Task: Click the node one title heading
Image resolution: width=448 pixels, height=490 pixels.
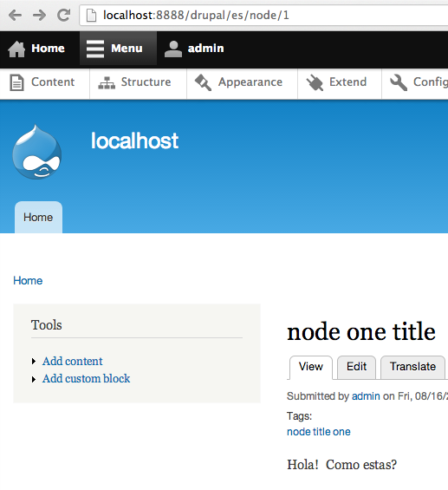Action: 361,332
